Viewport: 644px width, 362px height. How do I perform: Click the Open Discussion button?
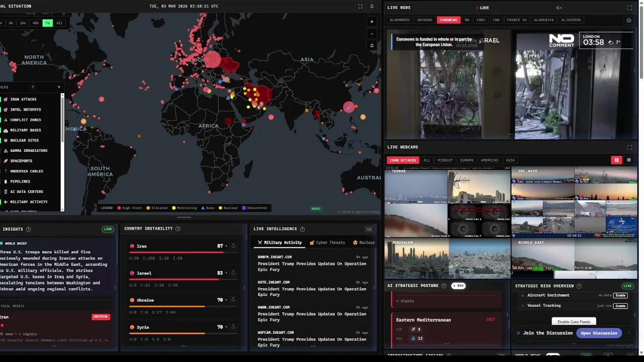[x=599, y=333]
